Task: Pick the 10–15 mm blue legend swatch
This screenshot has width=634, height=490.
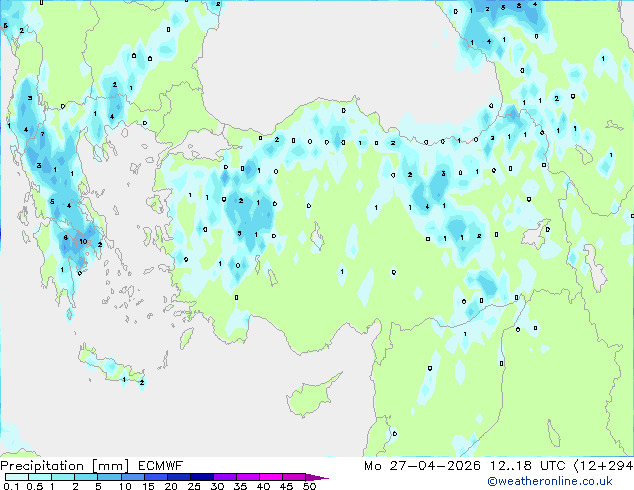Action: (132, 477)
